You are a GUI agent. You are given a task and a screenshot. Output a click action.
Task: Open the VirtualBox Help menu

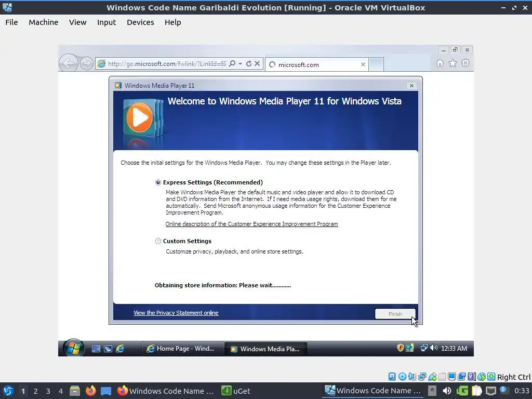point(172,22)
